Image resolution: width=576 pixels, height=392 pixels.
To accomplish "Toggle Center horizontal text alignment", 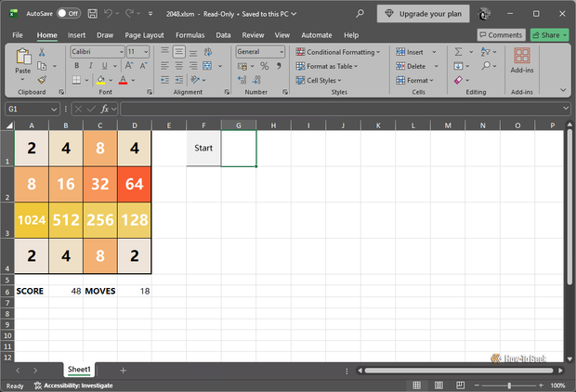I will click(179, 66).
